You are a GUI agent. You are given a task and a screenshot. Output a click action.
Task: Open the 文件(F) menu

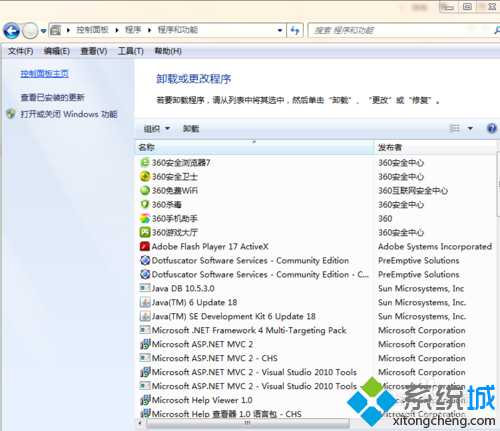tap(20, 51)
